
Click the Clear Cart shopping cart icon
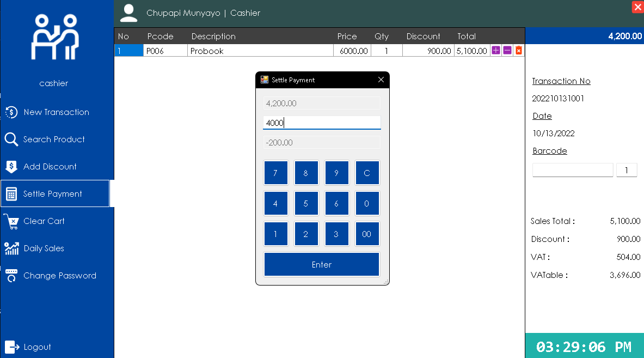[11, 222]
